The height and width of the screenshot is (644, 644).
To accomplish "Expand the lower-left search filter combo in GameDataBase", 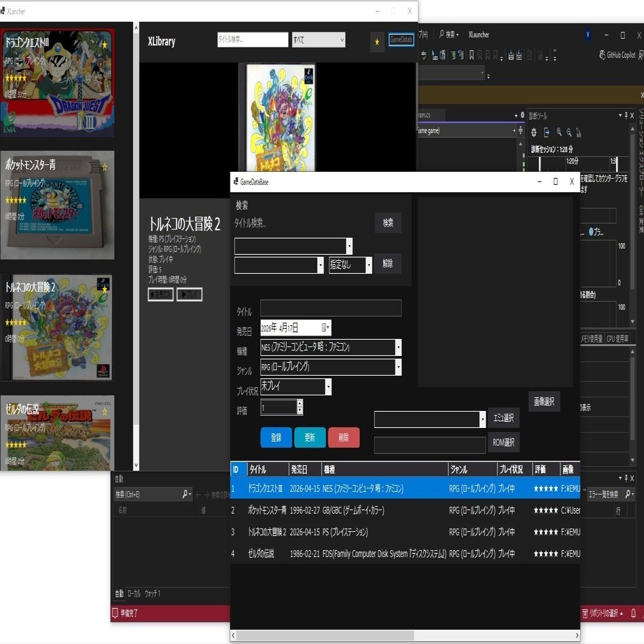I will (279, 265).
